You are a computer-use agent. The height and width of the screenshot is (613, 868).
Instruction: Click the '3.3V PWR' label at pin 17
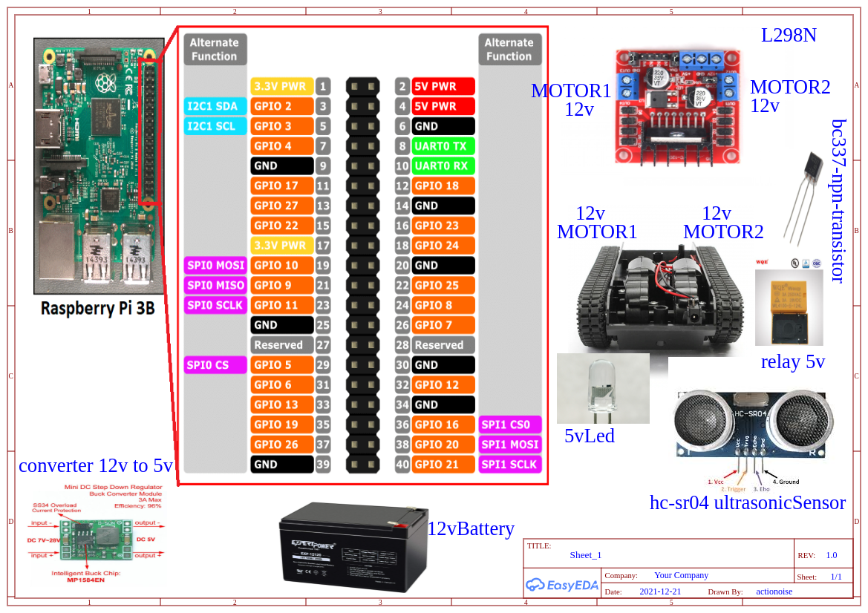281,245
